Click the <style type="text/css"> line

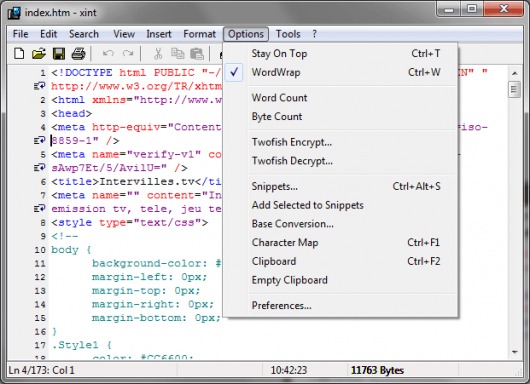pos(130,223)
